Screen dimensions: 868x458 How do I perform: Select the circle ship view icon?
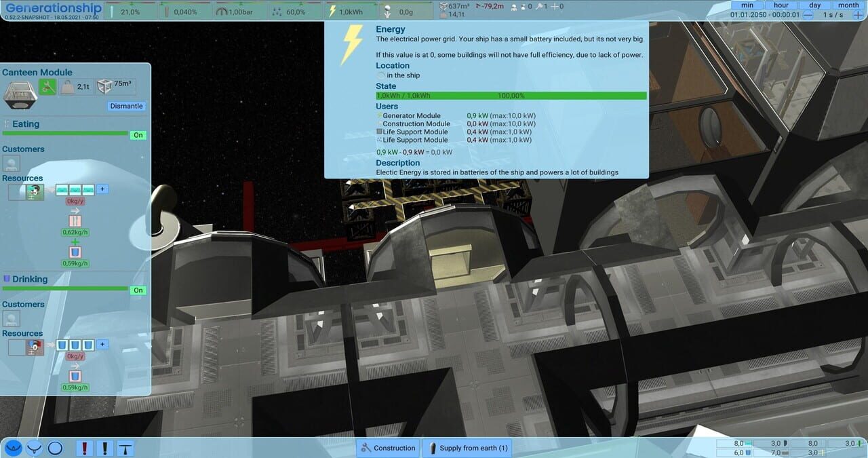pos(55,448)
